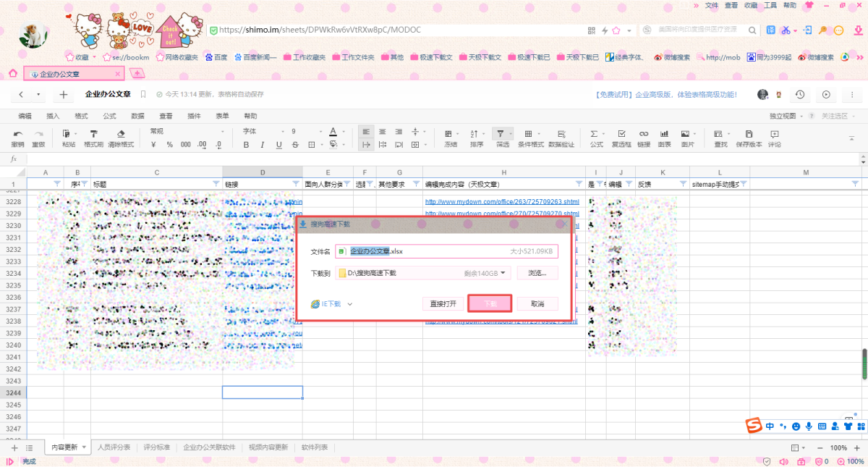
Task: Click the 筛选 filter funnel icon
Action: coord(500,134)
